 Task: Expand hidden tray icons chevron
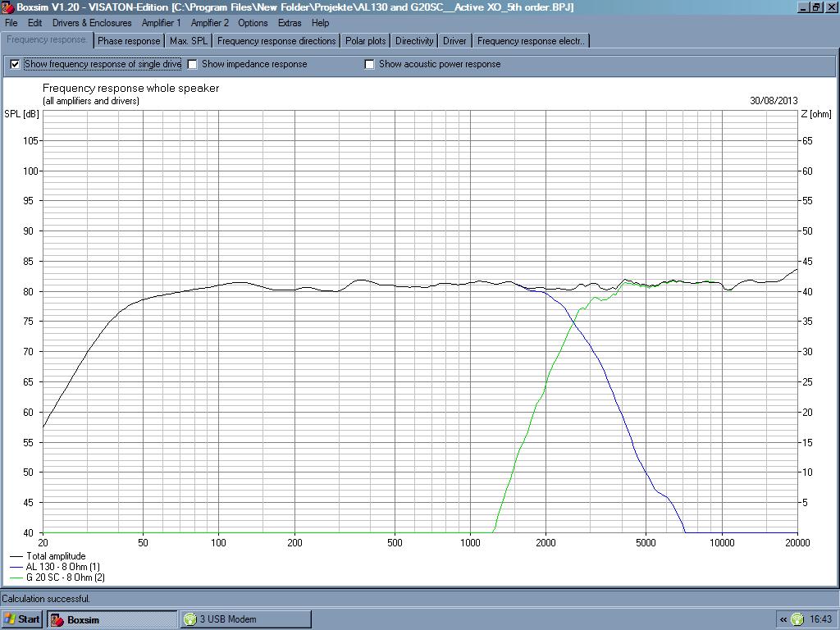(x=783, y=620)
